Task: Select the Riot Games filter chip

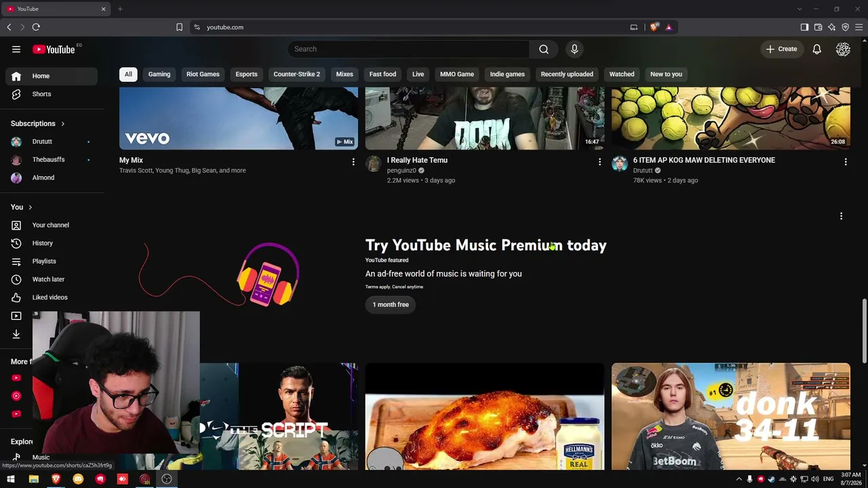Action: click(x=203, y=74)
